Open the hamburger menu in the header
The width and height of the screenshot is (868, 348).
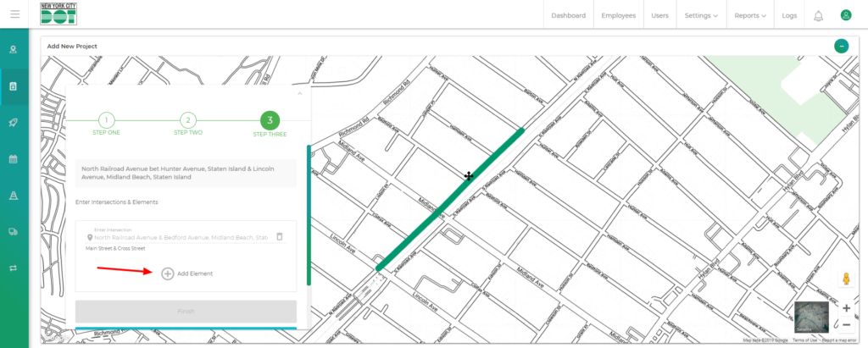14,14
